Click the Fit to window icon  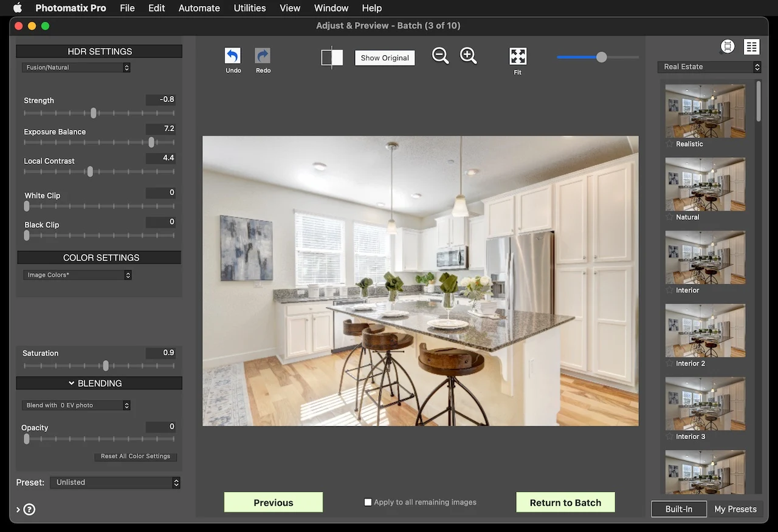coord(518,56)
